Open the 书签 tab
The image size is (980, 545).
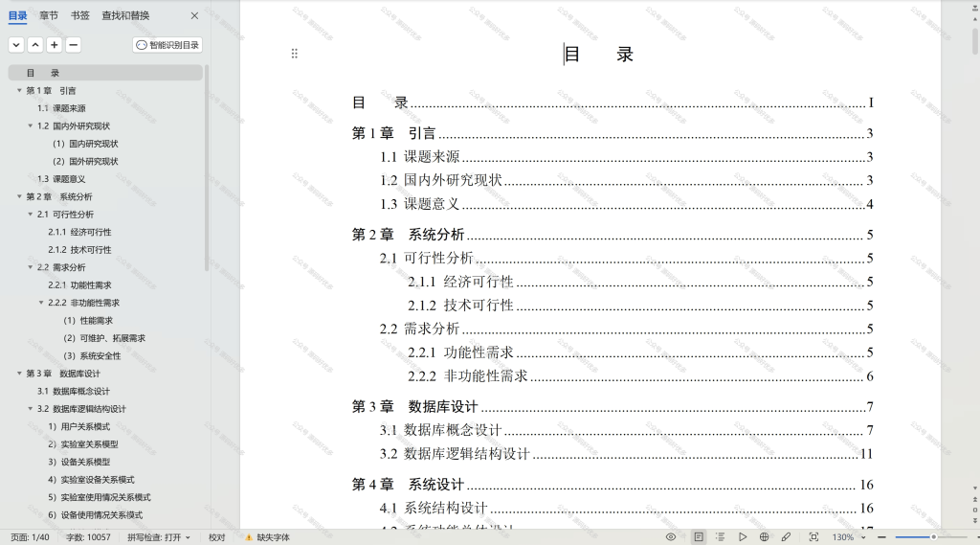click(x=80, y=15)
